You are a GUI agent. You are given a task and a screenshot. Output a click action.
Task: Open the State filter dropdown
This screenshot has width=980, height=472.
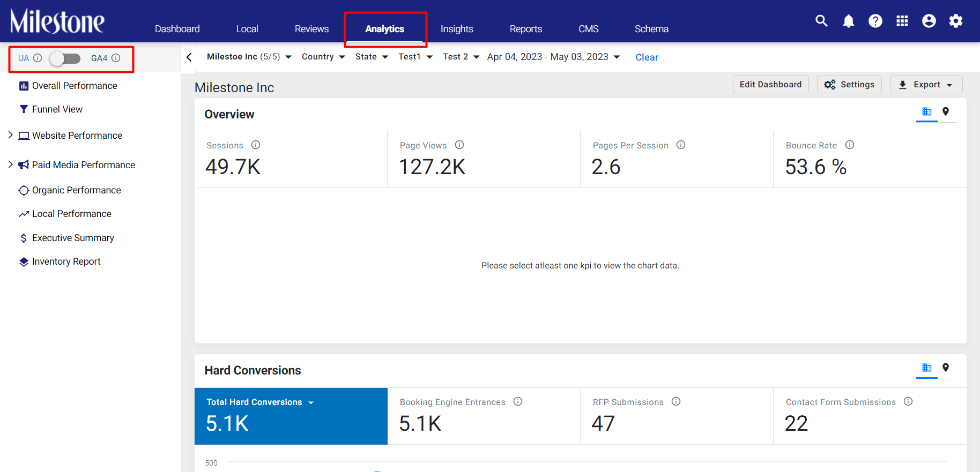[372, 57]
